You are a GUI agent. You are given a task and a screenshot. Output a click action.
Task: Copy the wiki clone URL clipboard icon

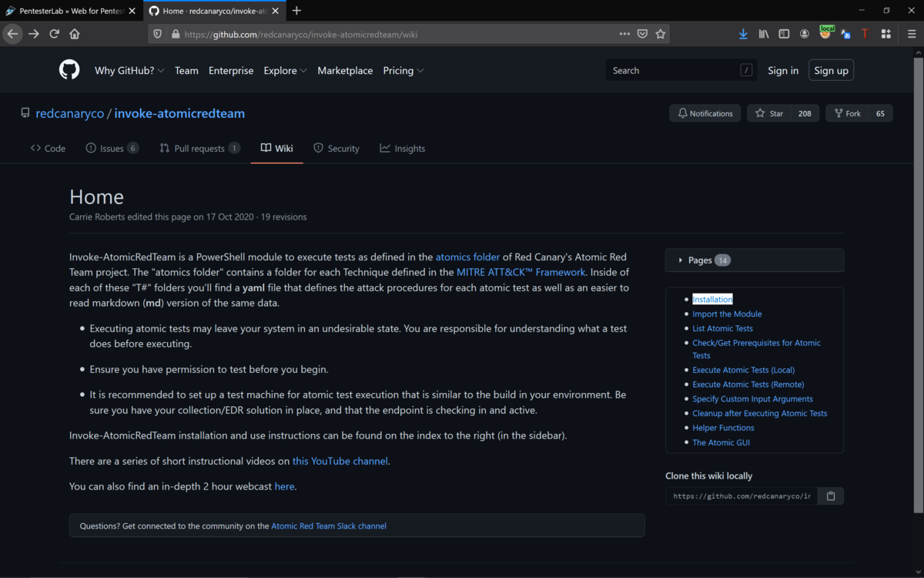click(x=831, y=496)
